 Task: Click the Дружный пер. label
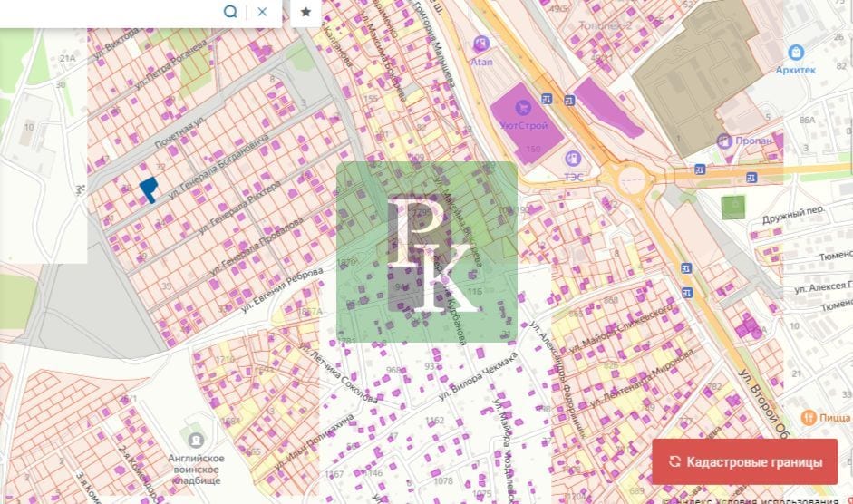tap(793, 215)
